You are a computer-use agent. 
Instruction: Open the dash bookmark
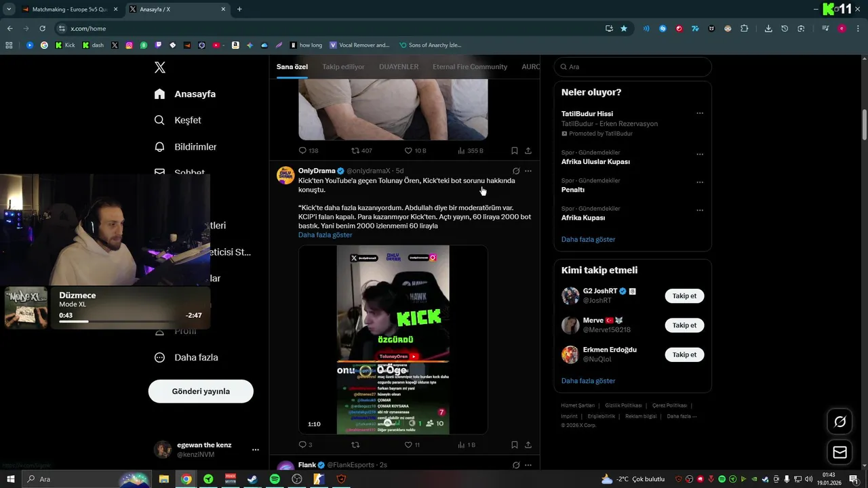point(93,45)
